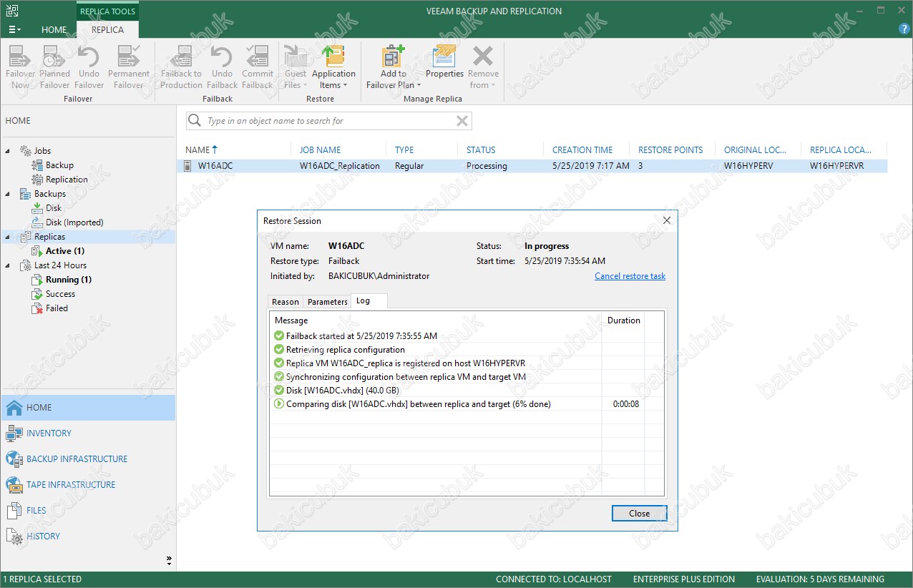Sort by the JOB NAME column header
Screen dimensions: 913x588
tap(320, 150)
